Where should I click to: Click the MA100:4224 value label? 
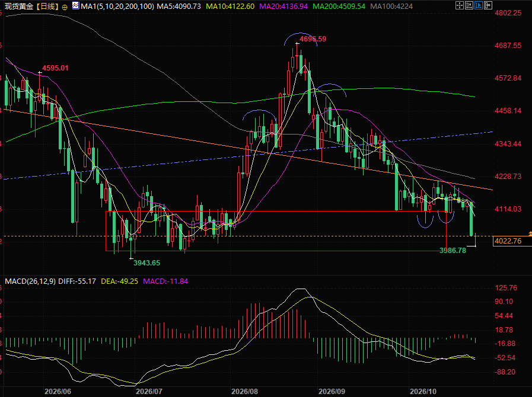coord(391,7)
